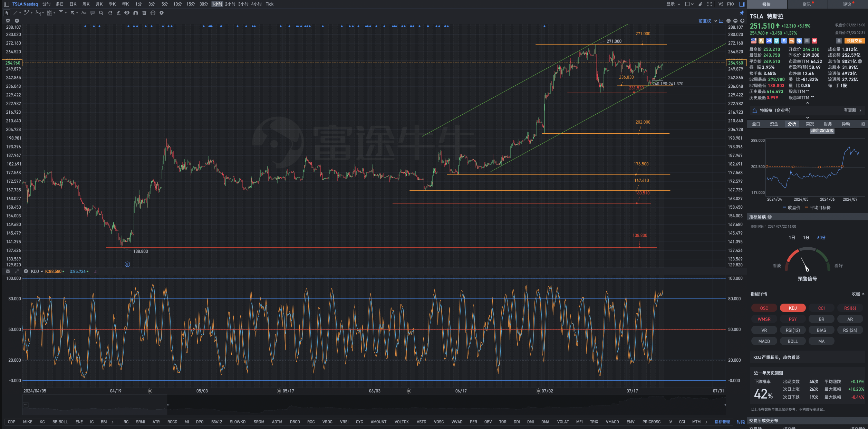Switch to 周K weekly period

(86, 4)
